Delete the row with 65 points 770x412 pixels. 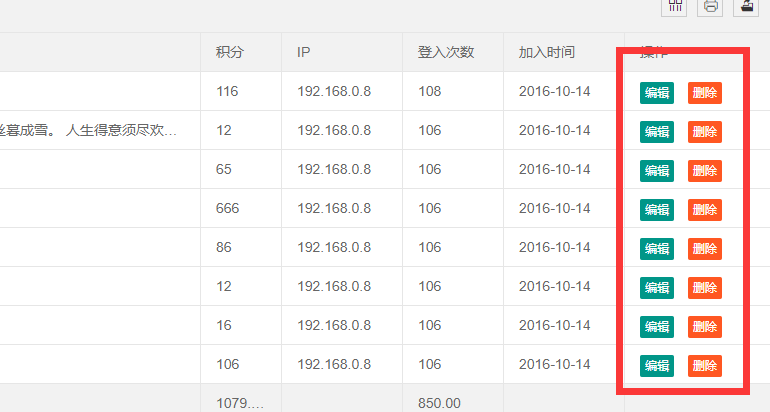(705, 171)
